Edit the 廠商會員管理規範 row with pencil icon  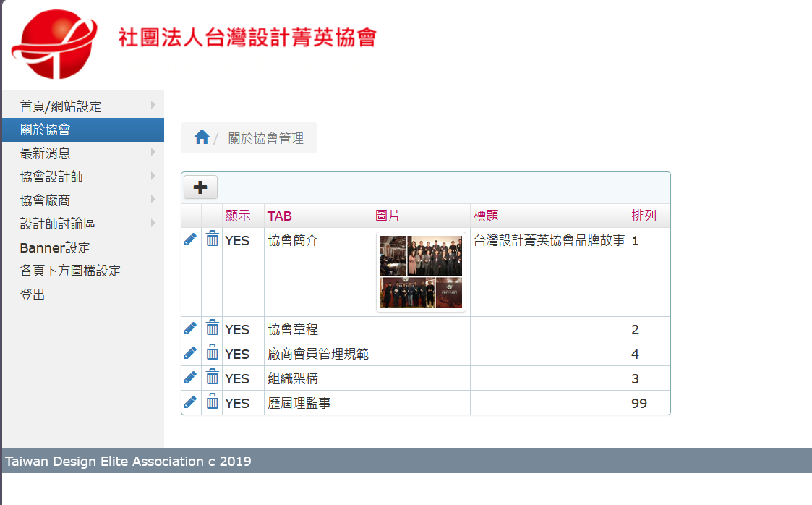click(190, 353)
